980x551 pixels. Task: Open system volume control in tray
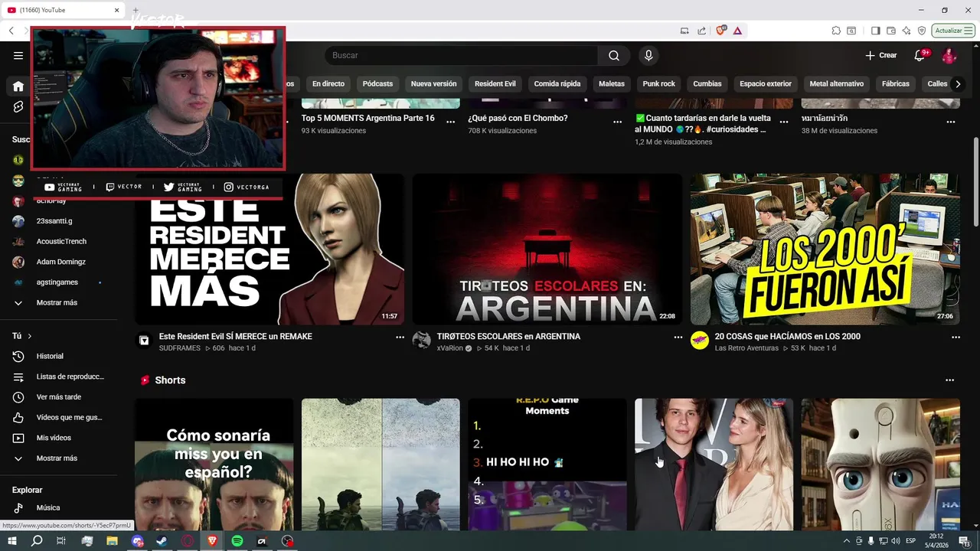tap(897, 541)
